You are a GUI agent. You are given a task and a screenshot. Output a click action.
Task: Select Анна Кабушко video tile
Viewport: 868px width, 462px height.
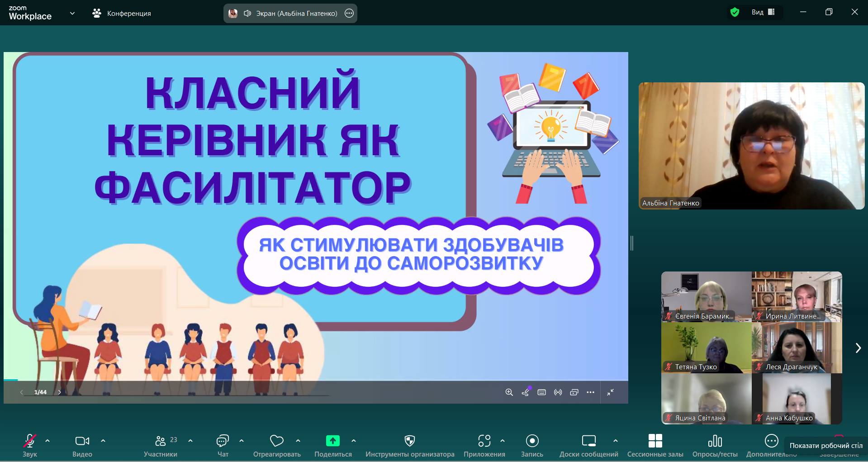[x=797, y=399]
